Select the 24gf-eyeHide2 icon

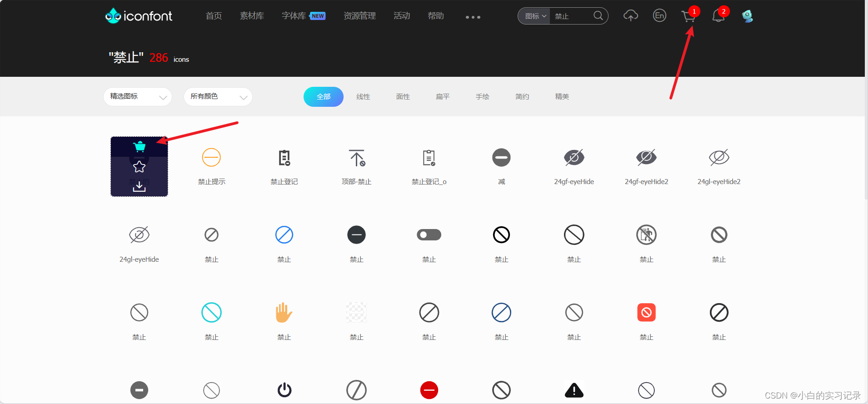646,158
